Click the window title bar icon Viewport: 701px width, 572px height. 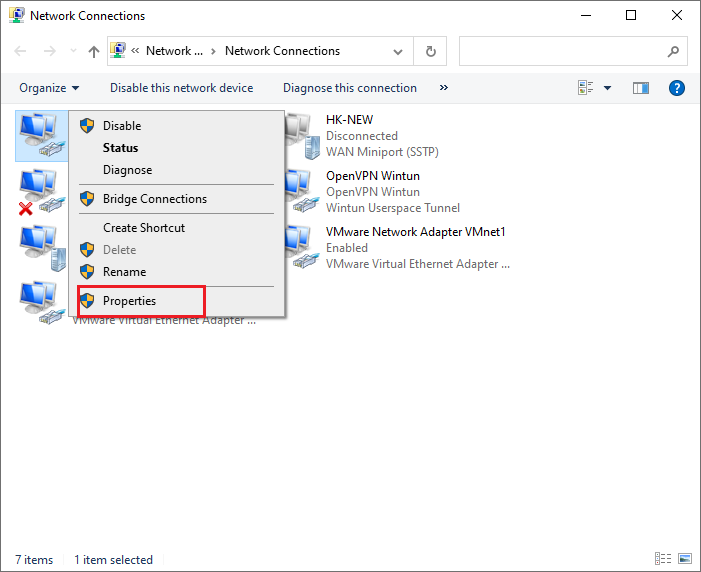(17, 15)
